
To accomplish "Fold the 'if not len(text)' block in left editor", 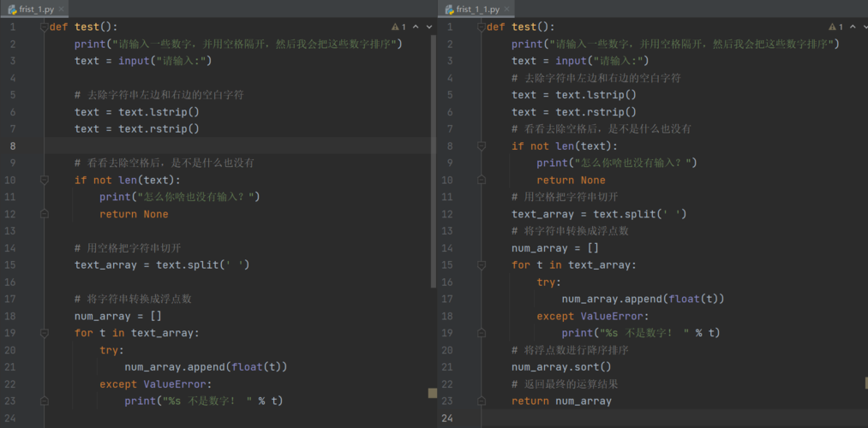I will [44, 180].
